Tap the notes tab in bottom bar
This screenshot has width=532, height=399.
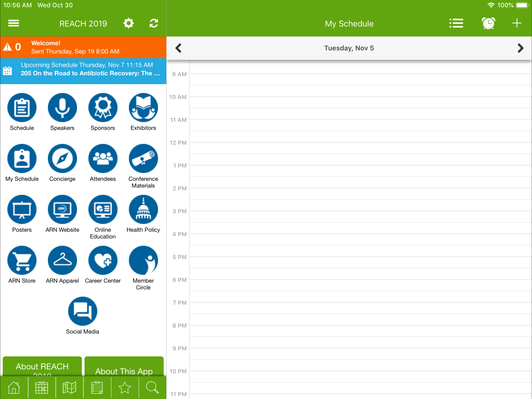pyautogui.click(x=97, y=388)
